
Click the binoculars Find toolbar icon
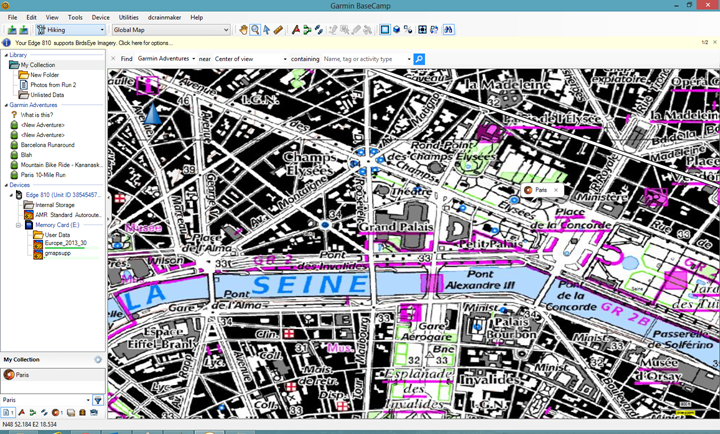(448, 30)
